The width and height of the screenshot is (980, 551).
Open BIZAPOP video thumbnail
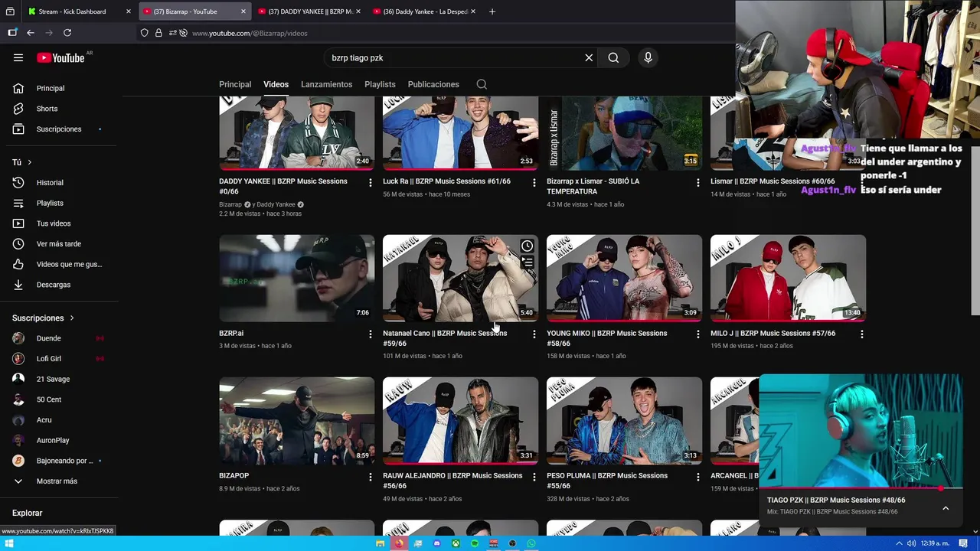tap(297, 421)
